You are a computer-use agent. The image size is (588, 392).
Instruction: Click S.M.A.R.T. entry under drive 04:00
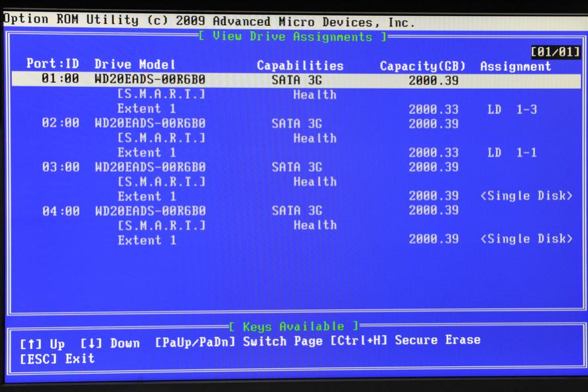[161, 226]
